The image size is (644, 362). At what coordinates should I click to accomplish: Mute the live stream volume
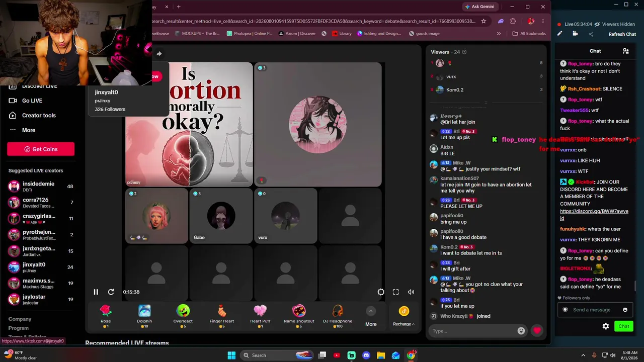[411, 292]
